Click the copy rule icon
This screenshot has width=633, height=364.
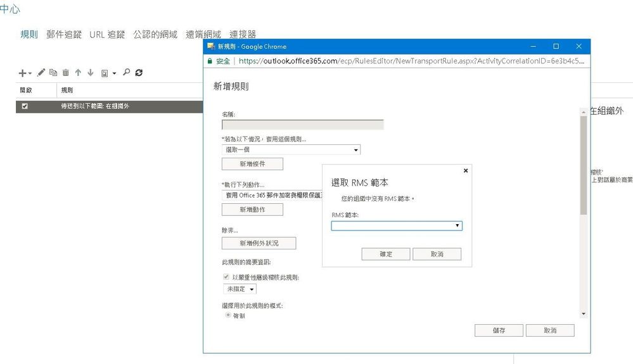pos(53,73)
